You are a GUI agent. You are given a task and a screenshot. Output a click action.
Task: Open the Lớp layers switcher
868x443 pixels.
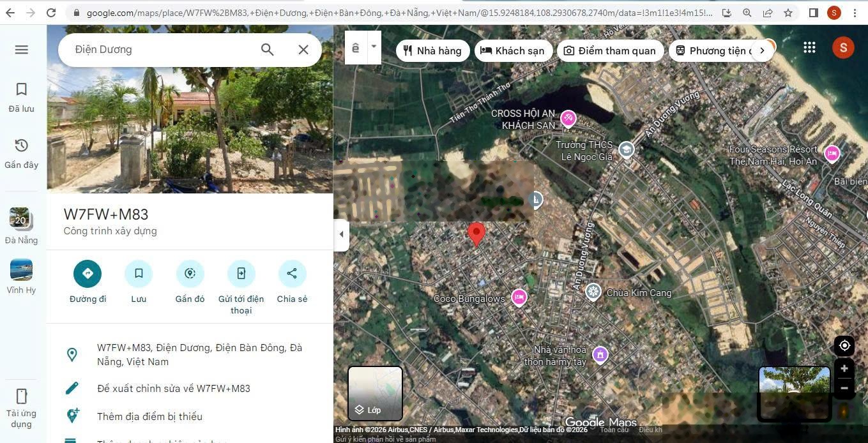(375, 393)
